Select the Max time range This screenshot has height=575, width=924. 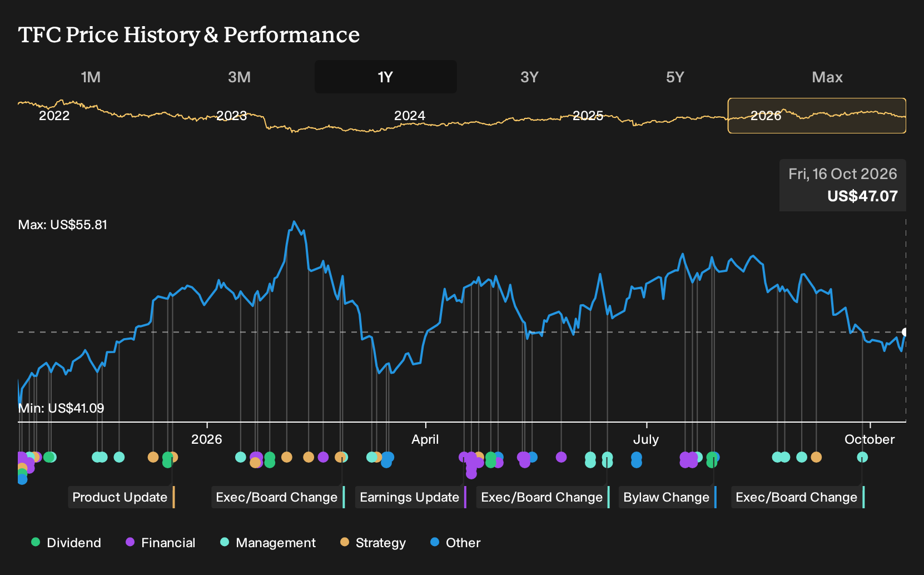pyautogui.click(x=827, y=77)
